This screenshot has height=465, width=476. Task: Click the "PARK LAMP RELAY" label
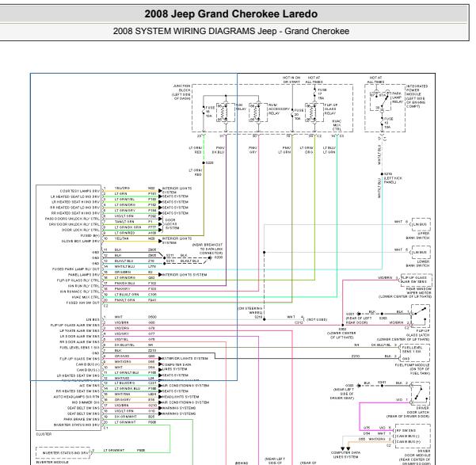[x=398, y=97]
